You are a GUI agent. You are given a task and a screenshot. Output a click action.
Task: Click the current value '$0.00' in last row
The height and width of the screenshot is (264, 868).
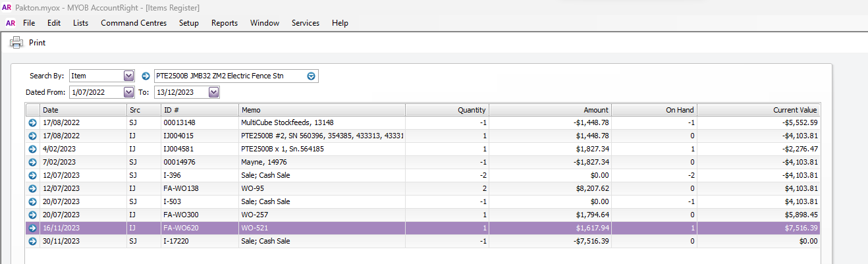[808, 241]
